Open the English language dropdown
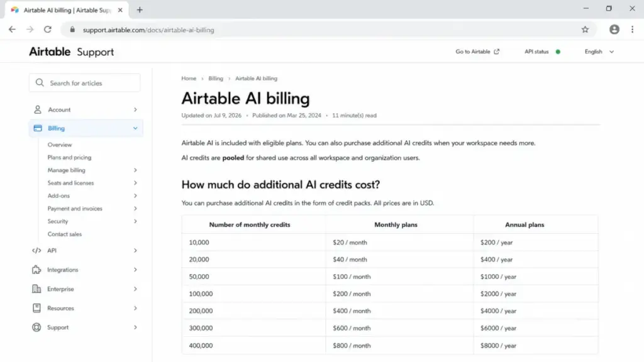Screen dimensions: 644x362 (x=599, y=52)
